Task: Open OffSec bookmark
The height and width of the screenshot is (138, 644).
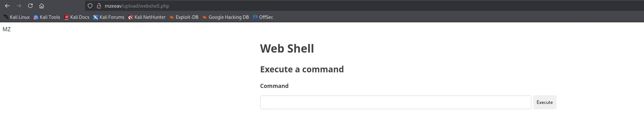Action: pyautogui.click(x=263, y=17)
